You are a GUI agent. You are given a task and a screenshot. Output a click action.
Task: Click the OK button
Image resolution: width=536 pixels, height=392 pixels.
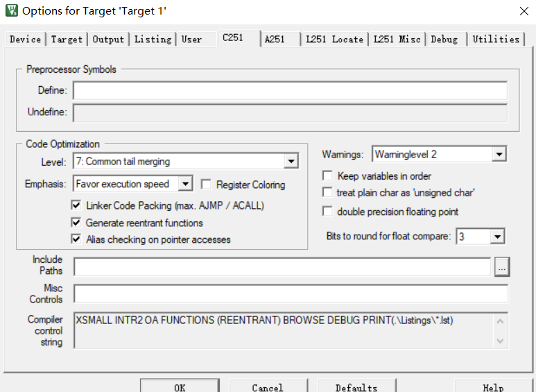180,387
